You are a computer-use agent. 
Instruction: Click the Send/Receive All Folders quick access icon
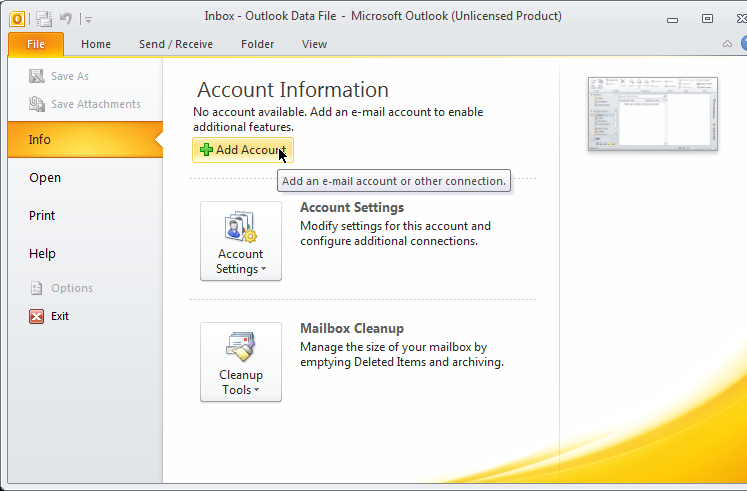click(44, 17)
